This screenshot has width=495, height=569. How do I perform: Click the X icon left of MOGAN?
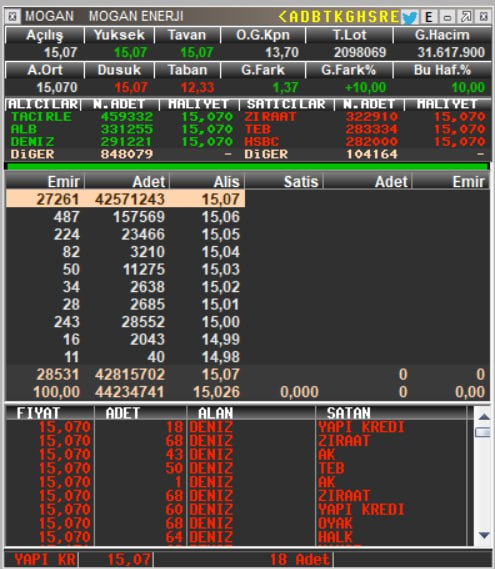pos(13,17)
